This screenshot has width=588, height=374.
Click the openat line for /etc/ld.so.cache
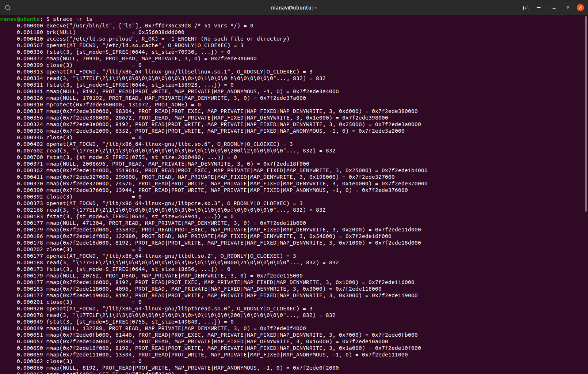(130, 45)
